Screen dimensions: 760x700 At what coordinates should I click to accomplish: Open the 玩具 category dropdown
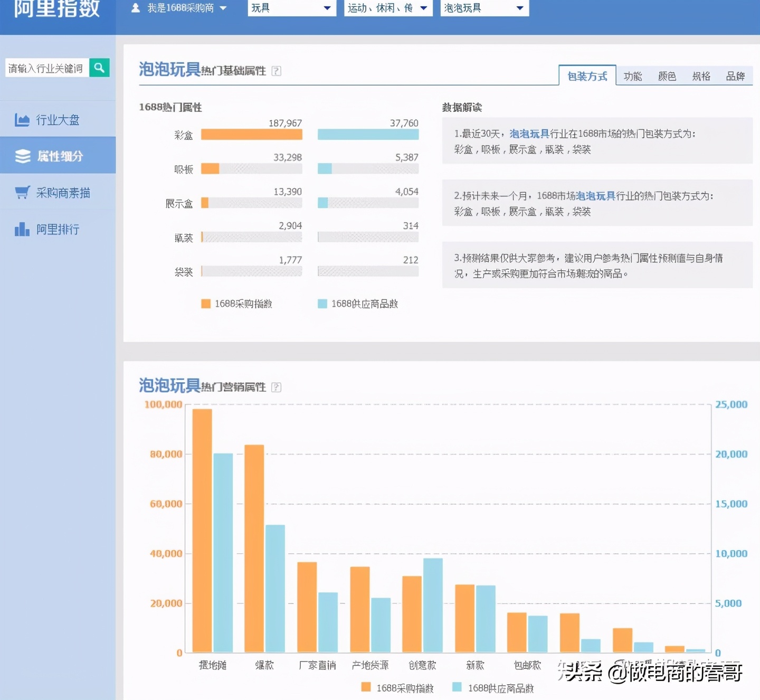tap(291, 8)
